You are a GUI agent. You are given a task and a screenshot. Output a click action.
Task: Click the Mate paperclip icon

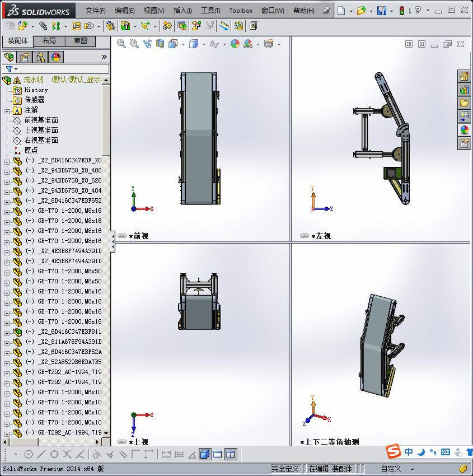click(43, 26)
